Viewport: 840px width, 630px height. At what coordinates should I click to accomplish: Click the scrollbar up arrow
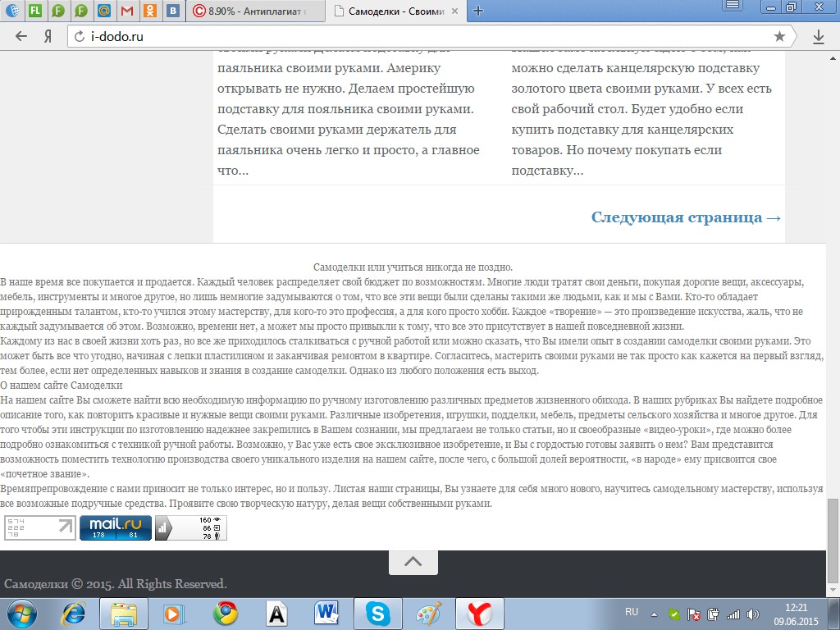click(x=833, y=58)
